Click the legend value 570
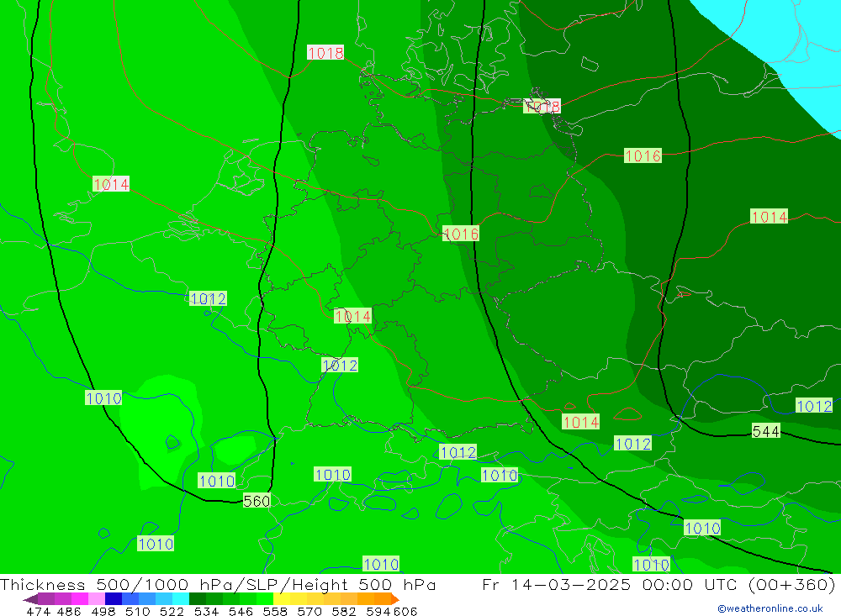The image size is (841, 616). point(309,612)
